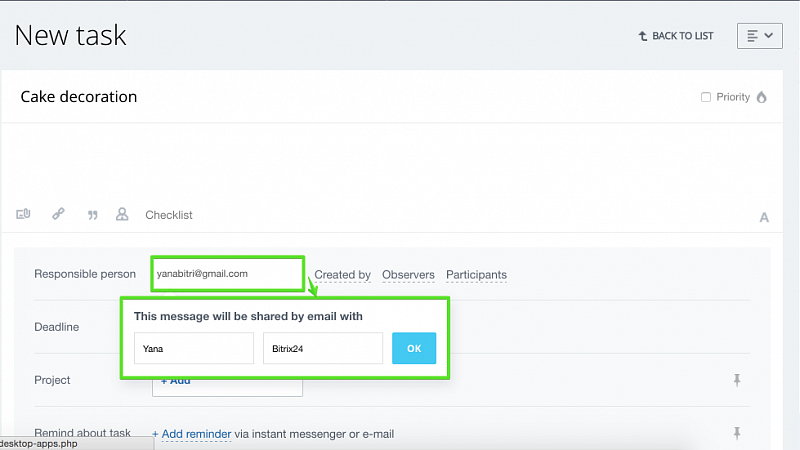This screenshot has width=800, height=450.
Task: Click the last name field containing Bitrix24
Action: pyautogui.click(x=323, y=348)
